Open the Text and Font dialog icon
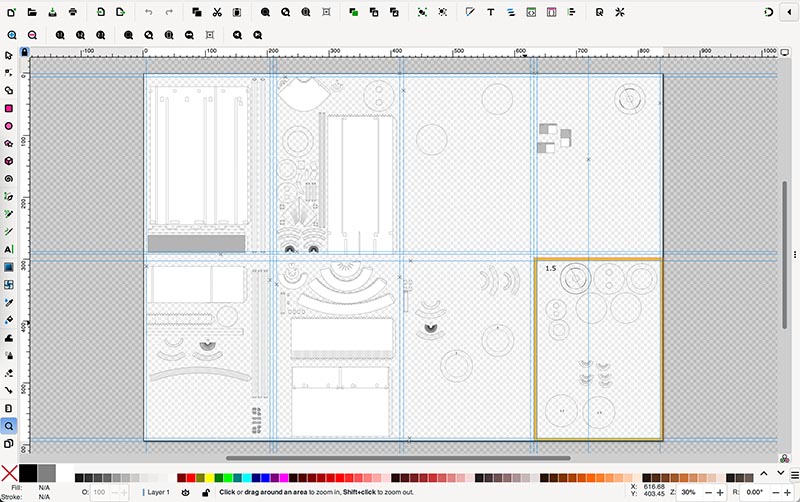Viewport: 800px width, 502px height. pyautogui.click(x=491, y=12)
